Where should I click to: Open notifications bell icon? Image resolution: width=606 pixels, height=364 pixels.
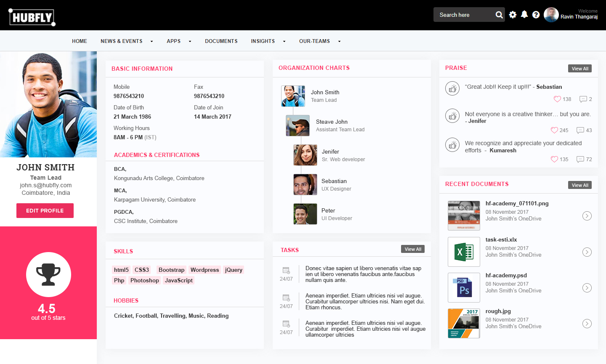click(524, 14)
